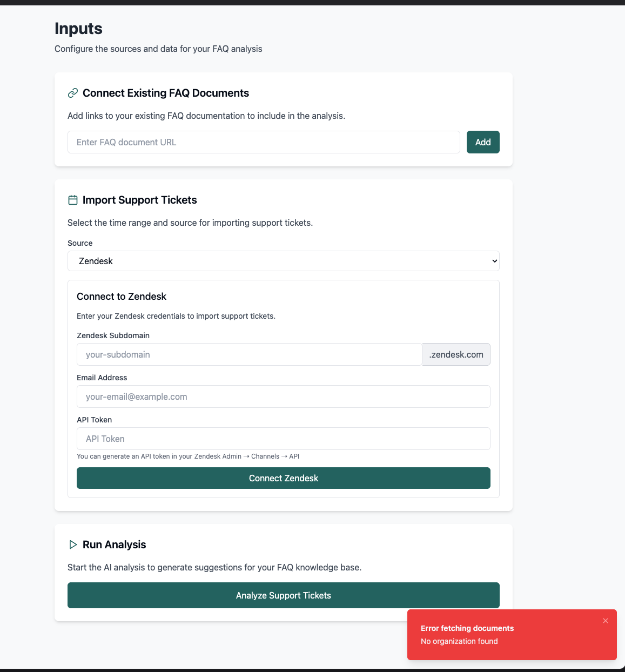625x672 pixels.
Task: Click the .zendesk.com domain suffix
Action: pos(456,354)
